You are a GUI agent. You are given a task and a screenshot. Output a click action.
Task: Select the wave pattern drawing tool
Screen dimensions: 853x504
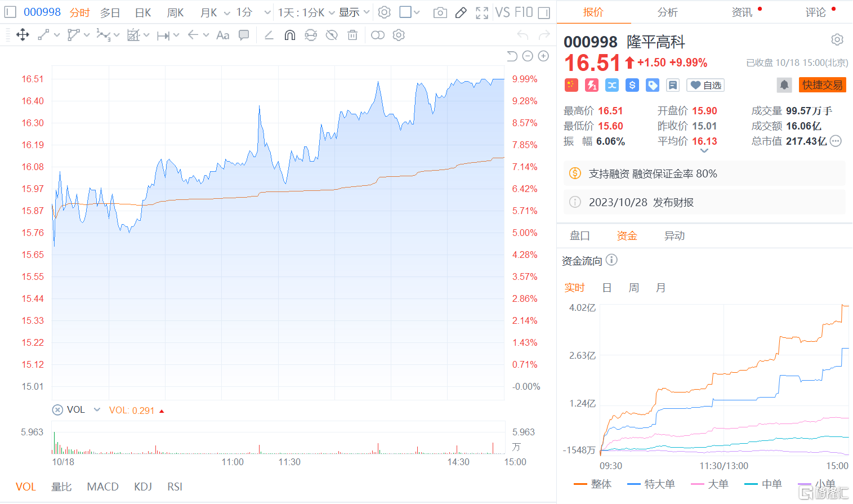coord(103,35)
